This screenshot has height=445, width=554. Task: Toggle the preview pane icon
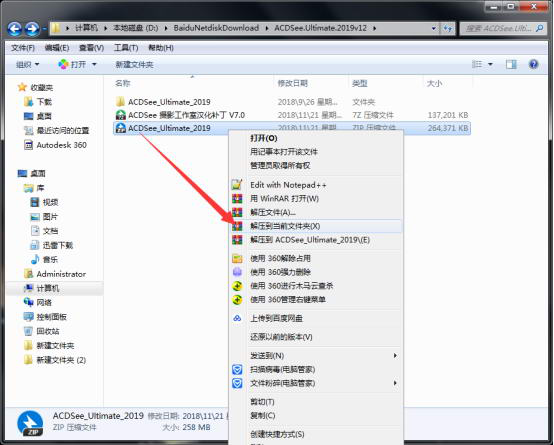pos(511,64)
